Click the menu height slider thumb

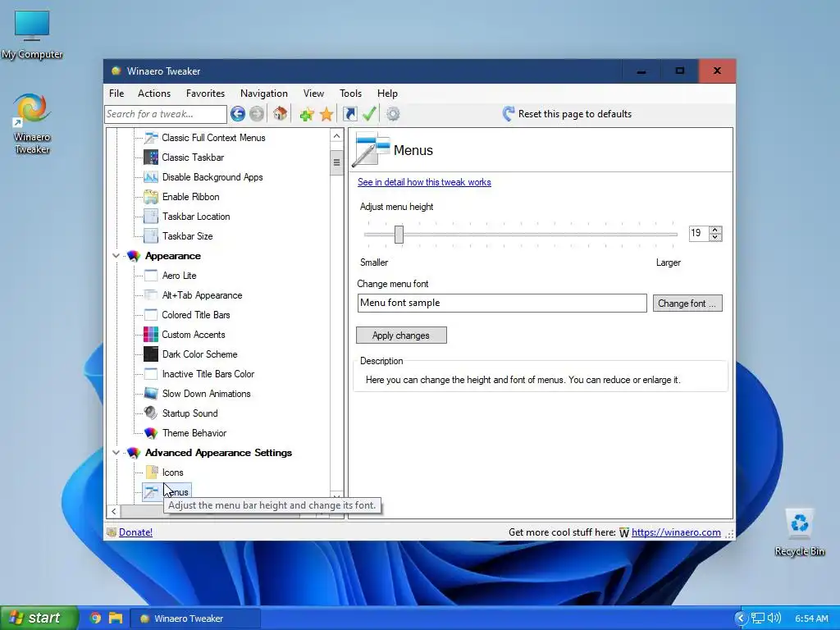point(399,234)
